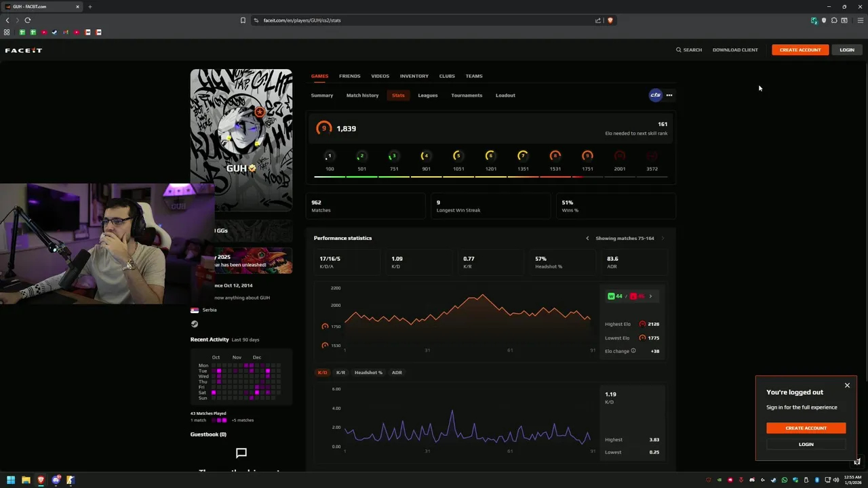Click the Elo change info icon
The height and width of the screenshot is (488, 868).
click(x=633, y=351)
